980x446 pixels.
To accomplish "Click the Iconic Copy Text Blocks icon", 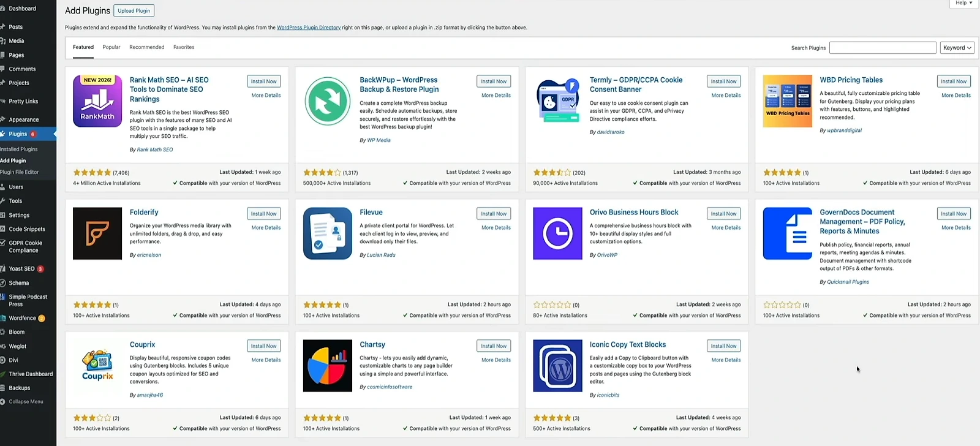I will [557, 366].
